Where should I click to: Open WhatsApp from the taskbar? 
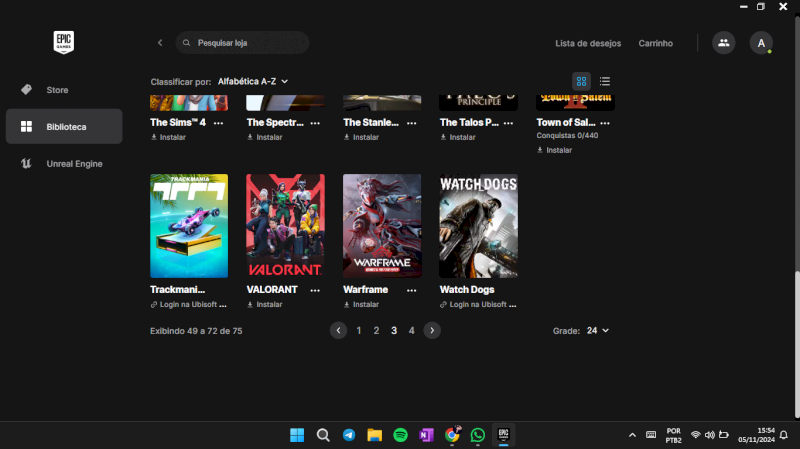click(478, 435)
